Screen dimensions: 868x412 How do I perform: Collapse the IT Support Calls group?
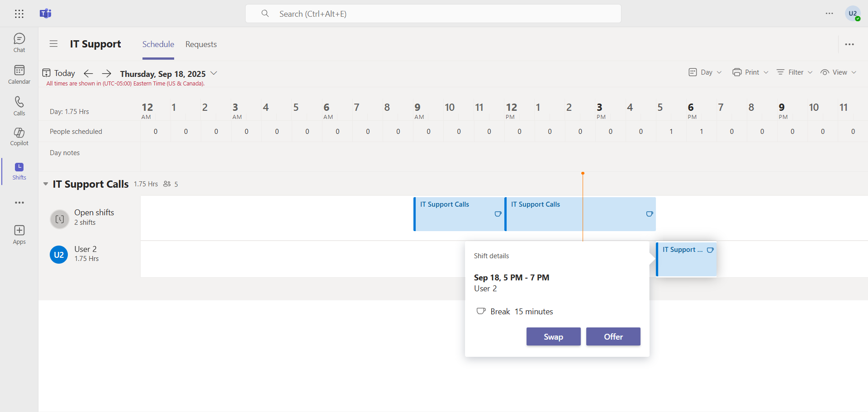[x=46, y=184]
